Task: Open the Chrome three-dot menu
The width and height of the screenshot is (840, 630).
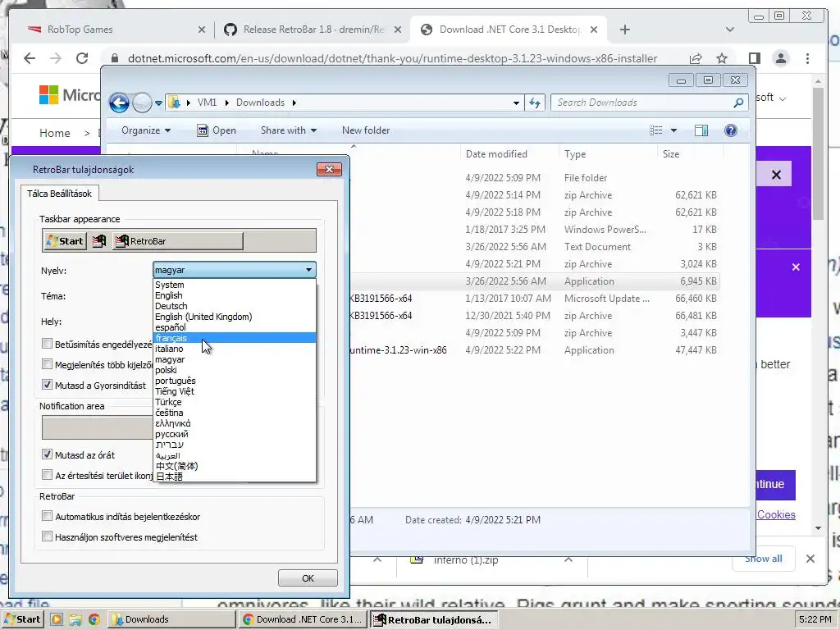Action: pyautogui.click(x=807, y=58)
